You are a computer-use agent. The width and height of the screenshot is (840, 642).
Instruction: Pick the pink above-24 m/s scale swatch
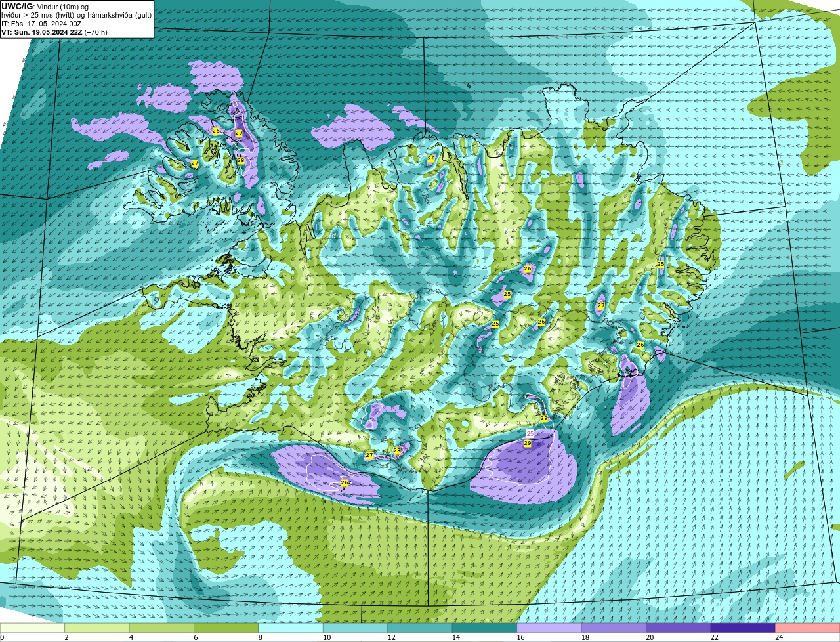[x=808, y=628]
